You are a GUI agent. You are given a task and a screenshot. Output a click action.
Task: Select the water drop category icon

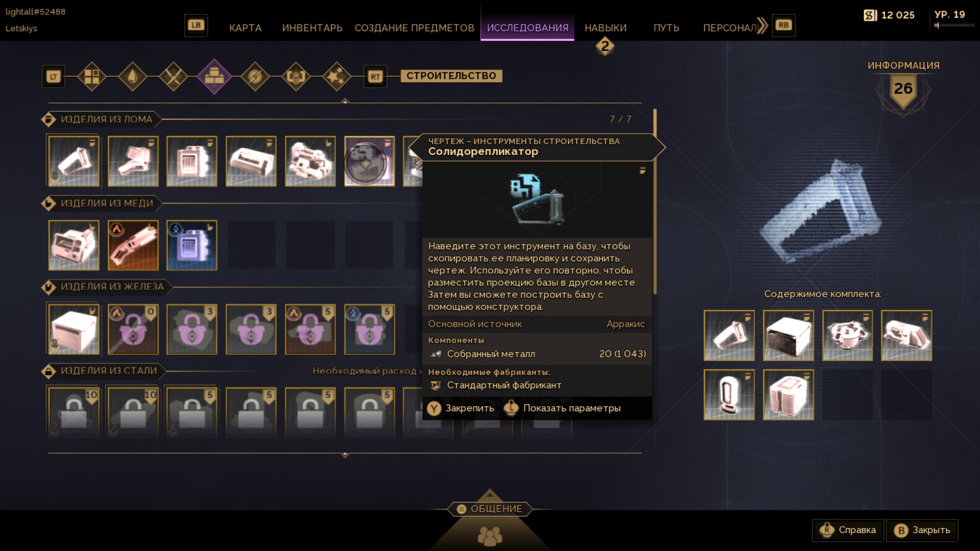[x=133, y=77]
